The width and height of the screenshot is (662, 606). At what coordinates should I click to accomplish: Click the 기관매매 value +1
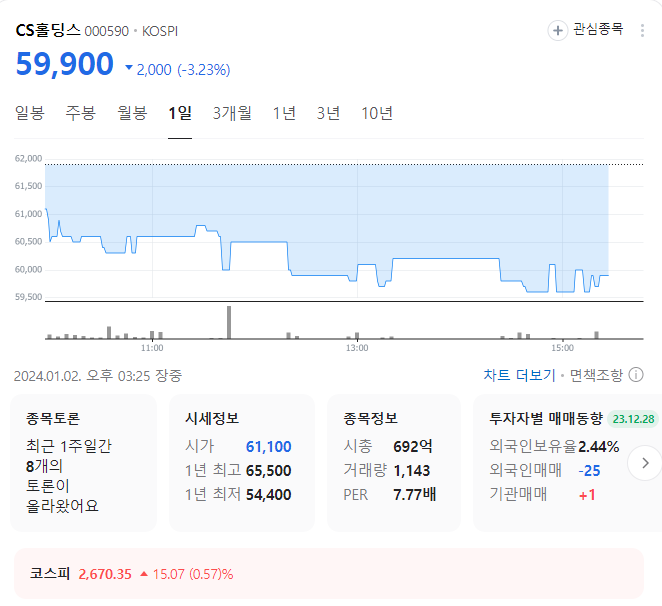587,495
